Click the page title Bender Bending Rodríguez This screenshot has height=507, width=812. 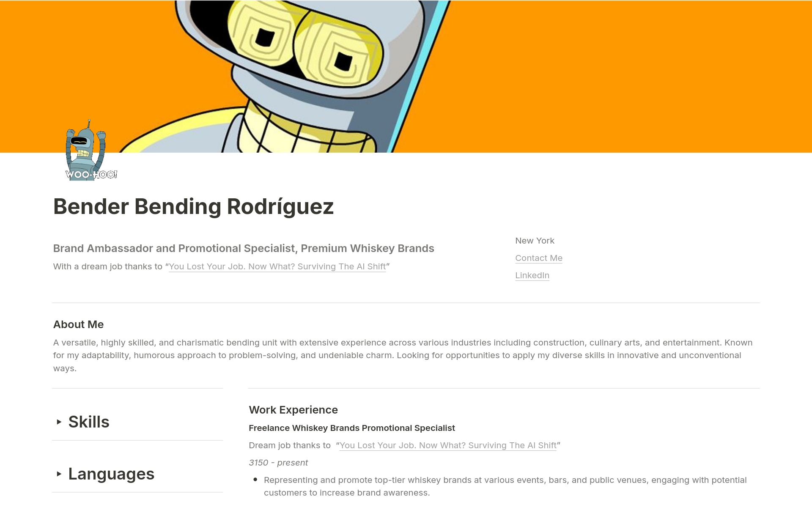[193, 206]
